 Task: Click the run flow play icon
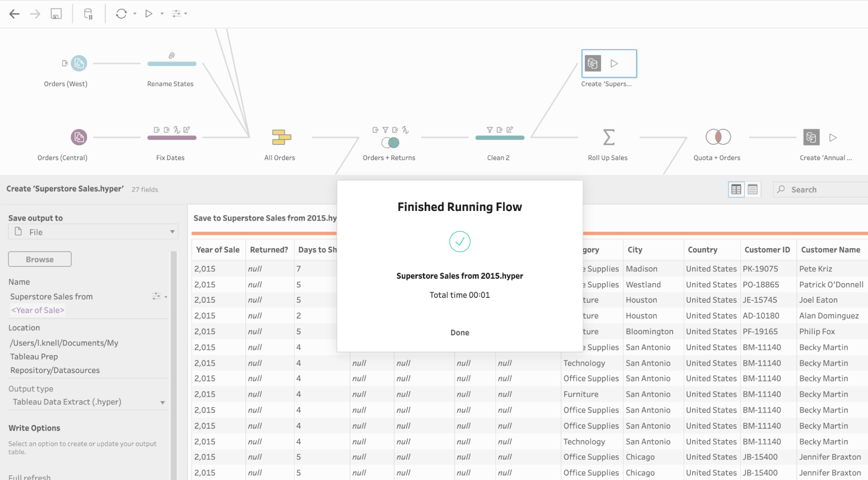tap(149, 14)
